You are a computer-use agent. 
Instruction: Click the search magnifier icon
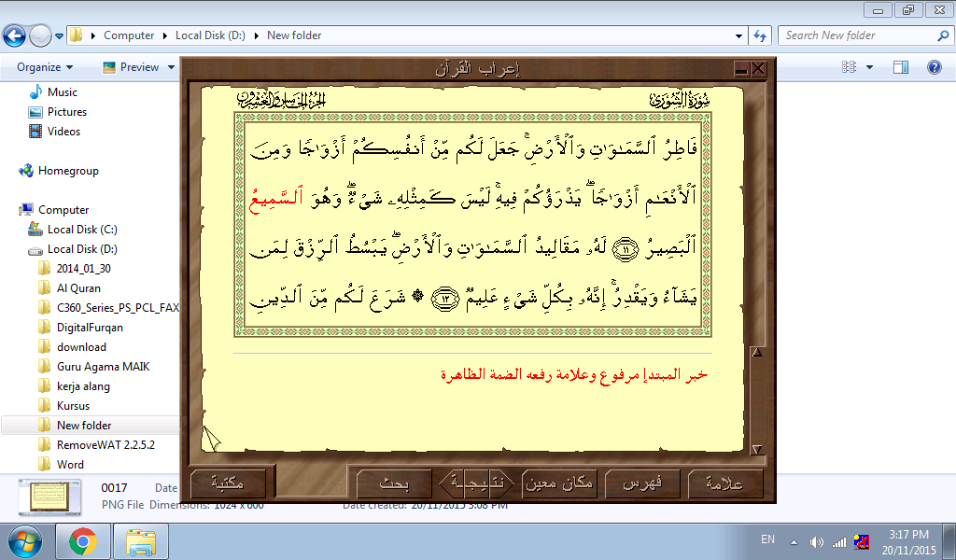[x=943, y=36]
